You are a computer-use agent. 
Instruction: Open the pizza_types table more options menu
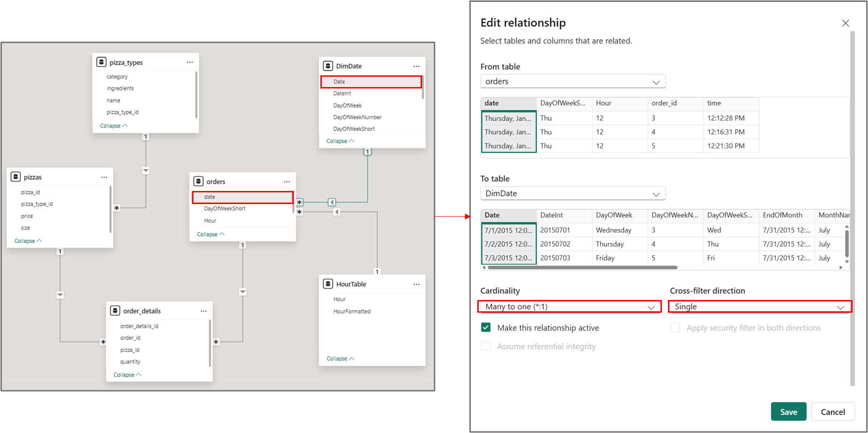point(190,62)
